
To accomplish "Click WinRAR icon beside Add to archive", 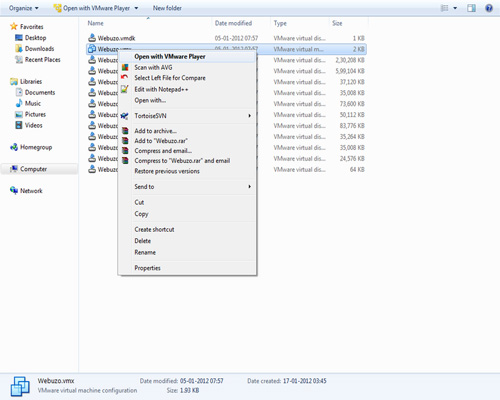I will tap(125, 131).
